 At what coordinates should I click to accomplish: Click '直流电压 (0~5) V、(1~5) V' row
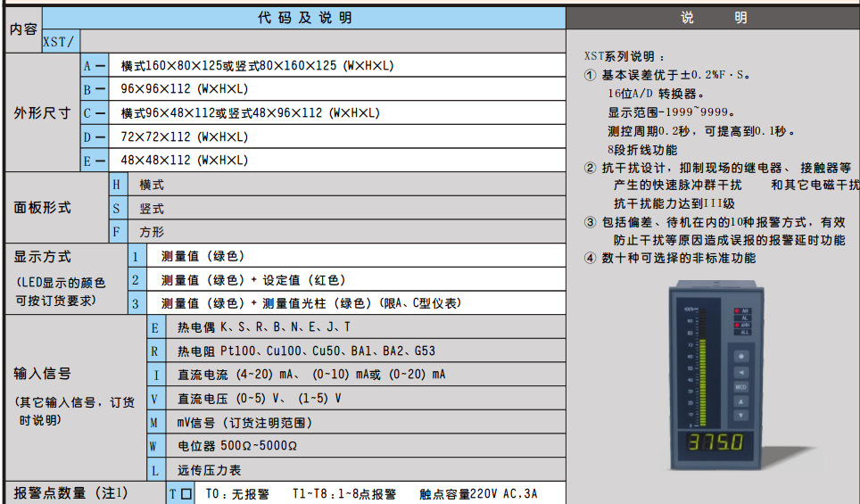[365, 399]
